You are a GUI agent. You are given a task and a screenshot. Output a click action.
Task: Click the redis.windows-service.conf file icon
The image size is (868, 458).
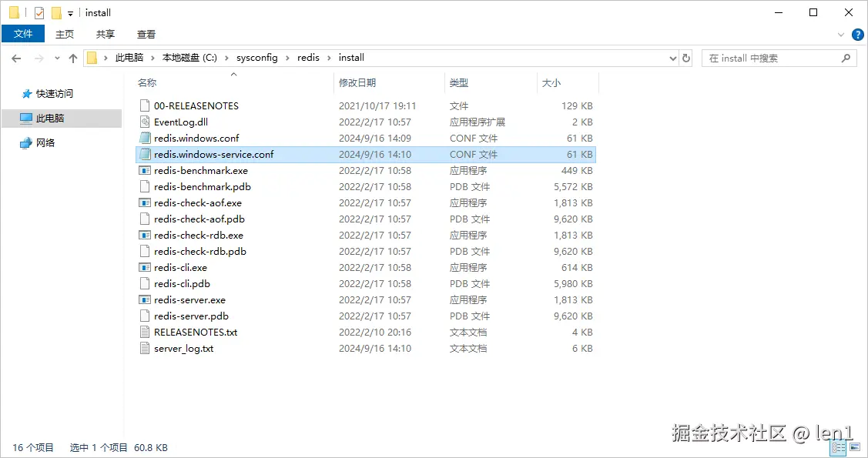tap(145, 154)
